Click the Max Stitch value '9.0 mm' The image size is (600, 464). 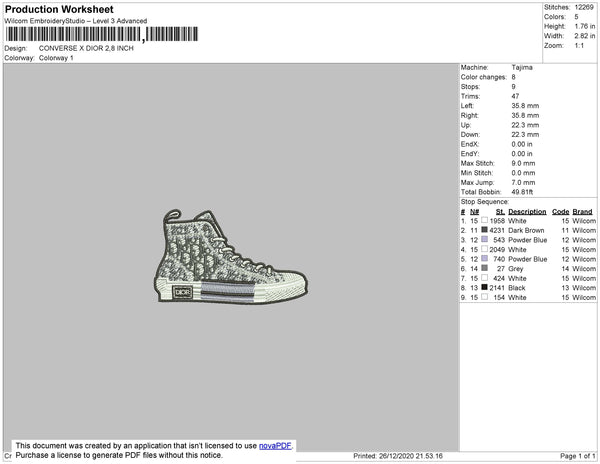(523, 163)
